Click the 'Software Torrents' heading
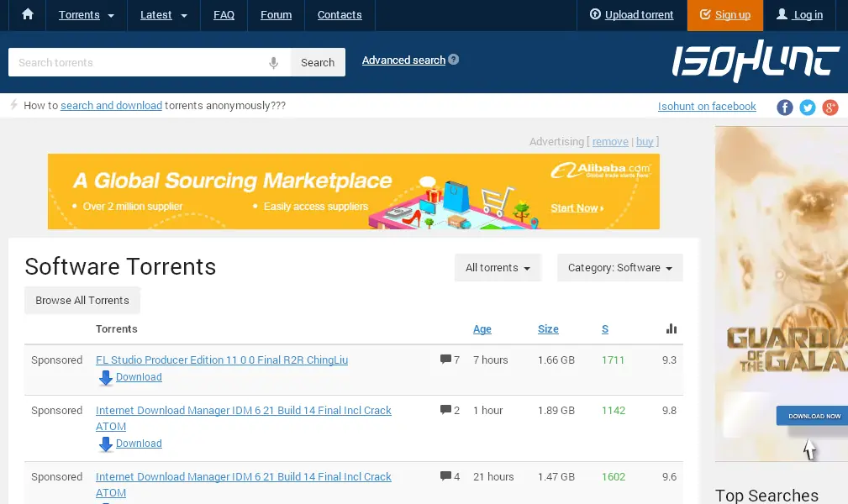The image size is (848, 504). click(x=120, y=266)
